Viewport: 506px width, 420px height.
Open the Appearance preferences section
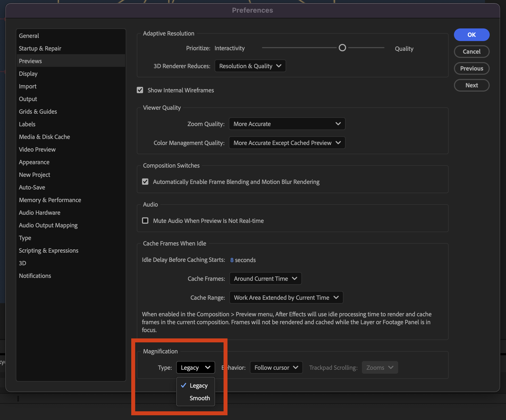tap(34, 162)
